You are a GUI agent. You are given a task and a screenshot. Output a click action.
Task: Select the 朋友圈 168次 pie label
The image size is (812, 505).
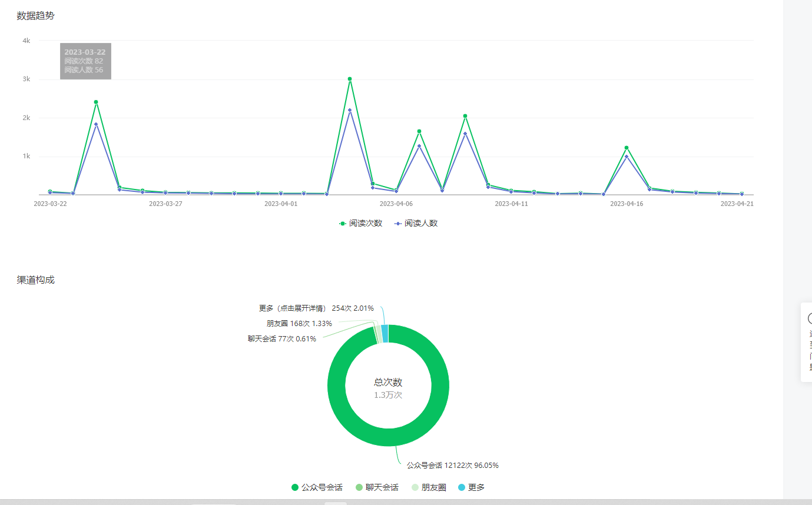(299, 323)
